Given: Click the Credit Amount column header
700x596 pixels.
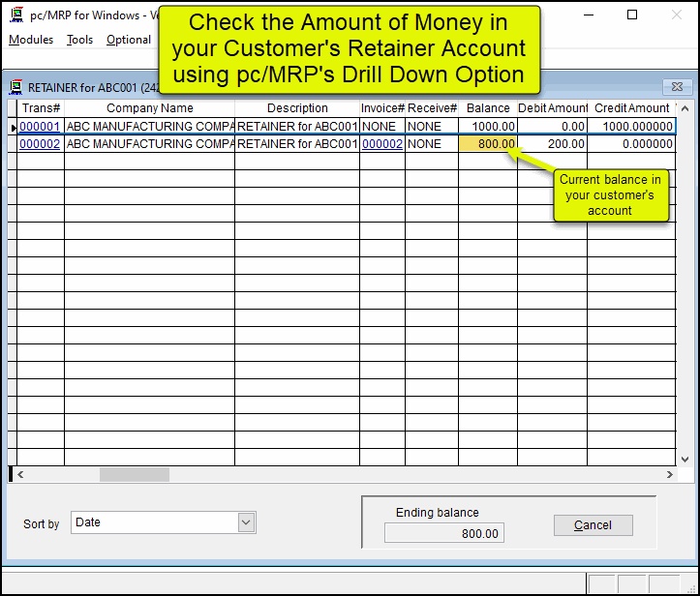Looking at the screenshot, I should (x=631, y=108).
